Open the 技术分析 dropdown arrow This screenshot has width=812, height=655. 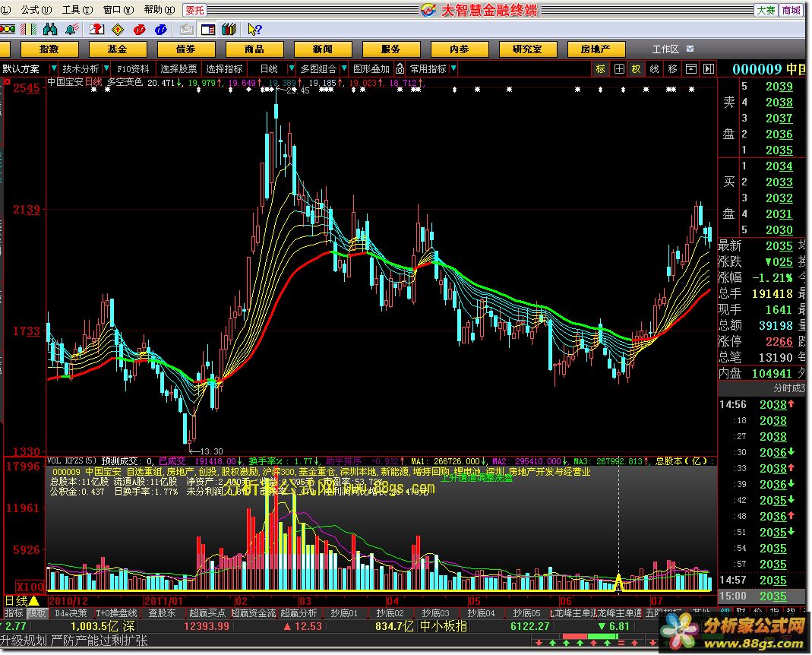(106, 68)
